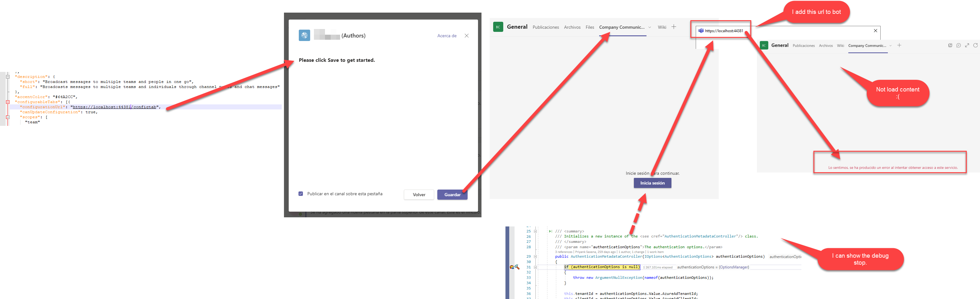Viewport: 980px width, 299px height.
Task: Open the tab conversation chat bubble icon
Action: (958, 45)
